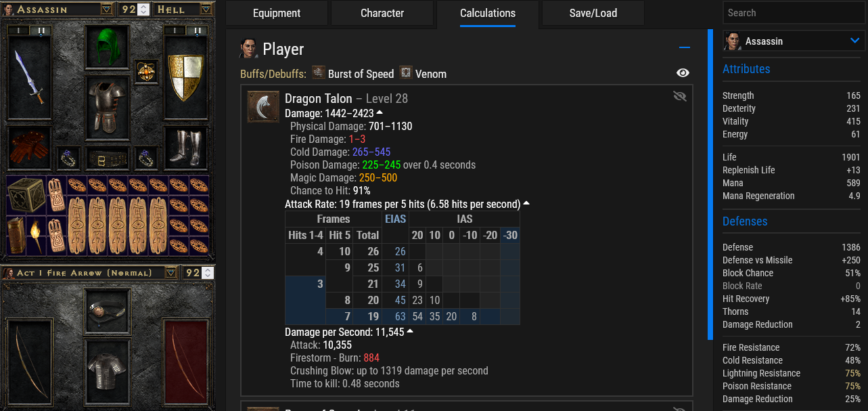This screenshot has width=868, height=411.
Task: Click the sword in weapon slot
Action: 30,77
